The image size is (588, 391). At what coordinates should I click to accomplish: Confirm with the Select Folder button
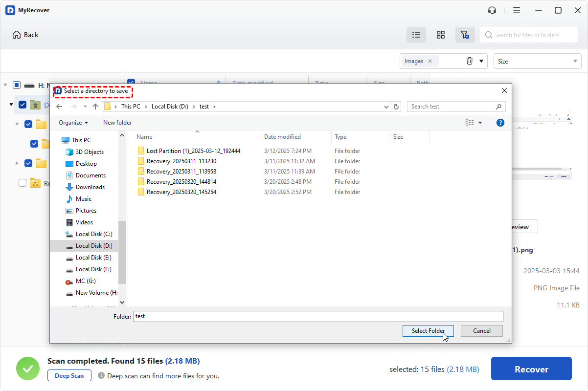point(428,331)
